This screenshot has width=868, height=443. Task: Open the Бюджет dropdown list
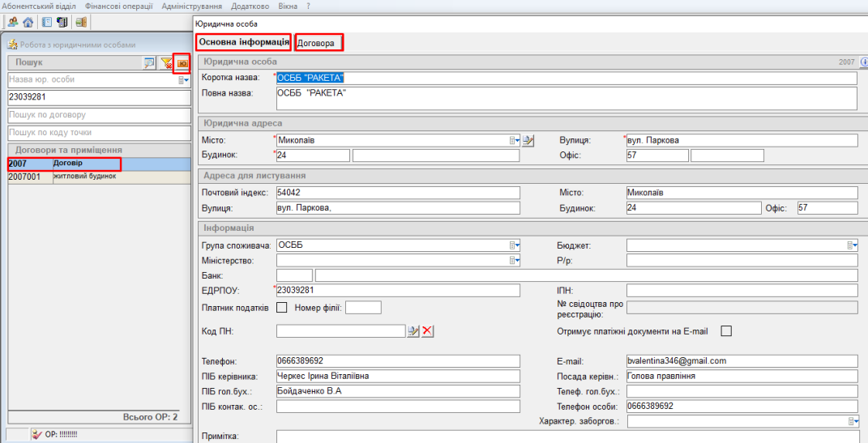(852, 245)
